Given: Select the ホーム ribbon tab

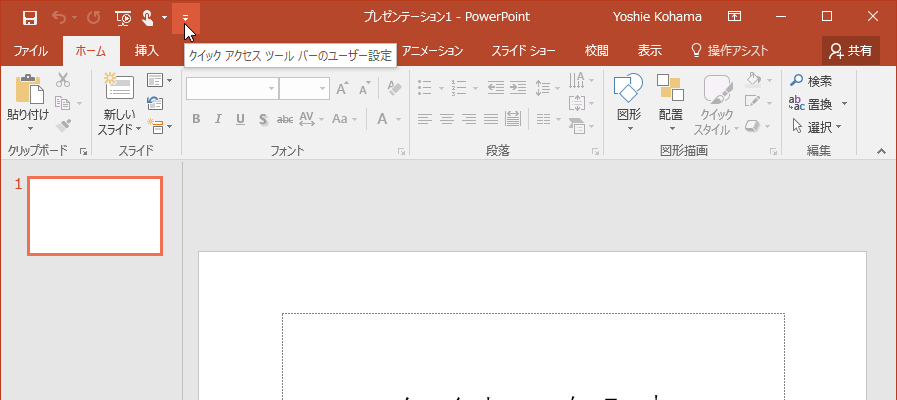Looking at the screenshot, I should [91, 51].
